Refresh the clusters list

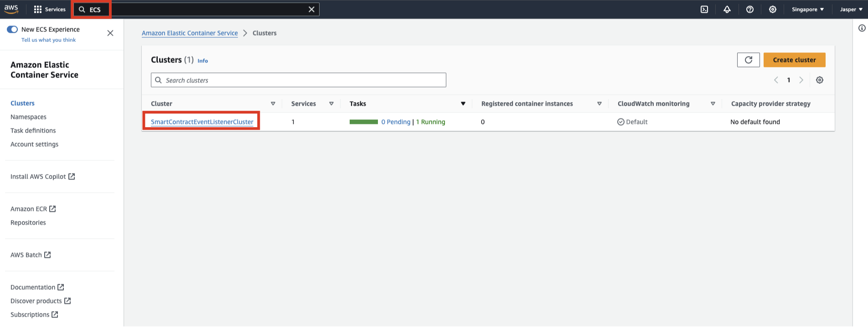point(749,60)
